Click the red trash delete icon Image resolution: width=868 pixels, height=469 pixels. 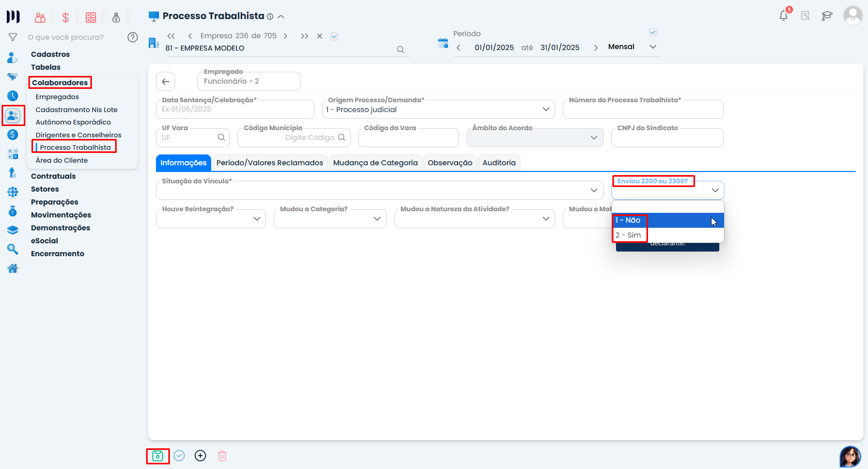click(x=222, y=456)
